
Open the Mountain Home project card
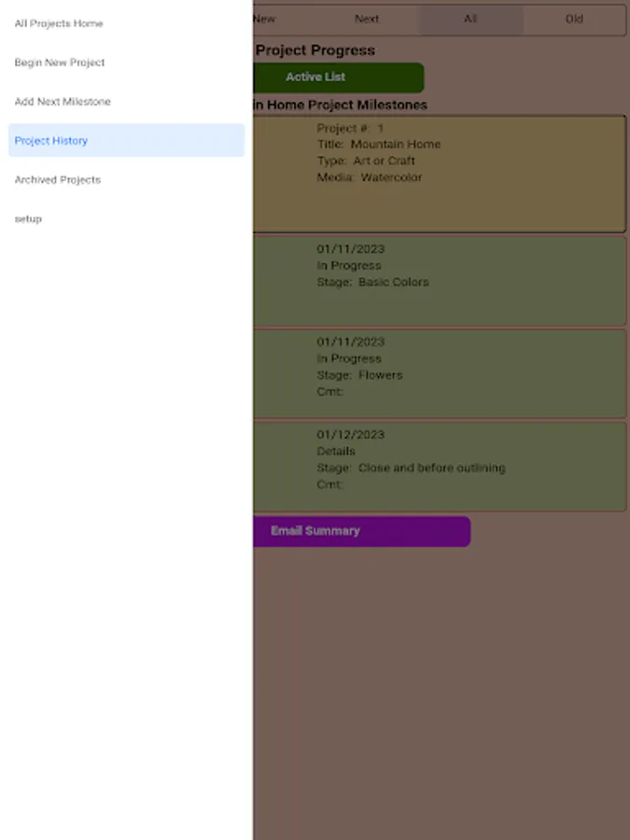[x=440, y=174]
